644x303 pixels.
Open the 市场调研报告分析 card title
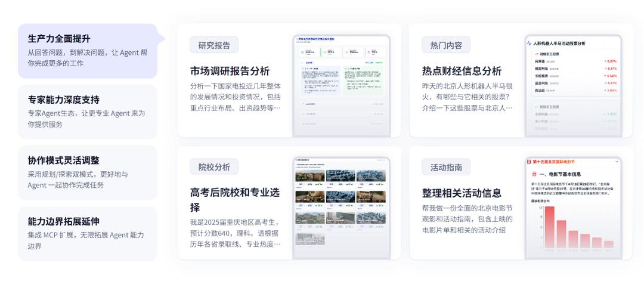[x=230, y=71]
